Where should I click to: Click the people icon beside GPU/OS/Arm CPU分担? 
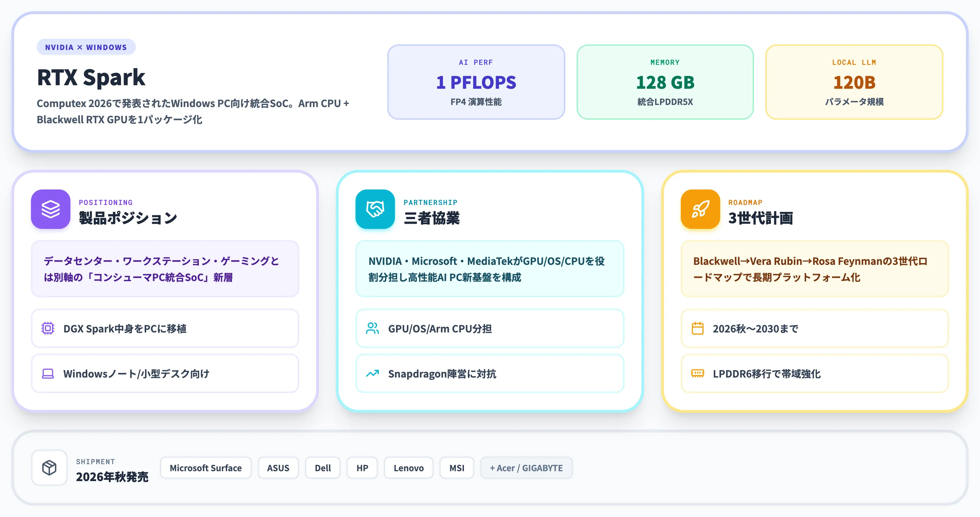click(372, 328)
